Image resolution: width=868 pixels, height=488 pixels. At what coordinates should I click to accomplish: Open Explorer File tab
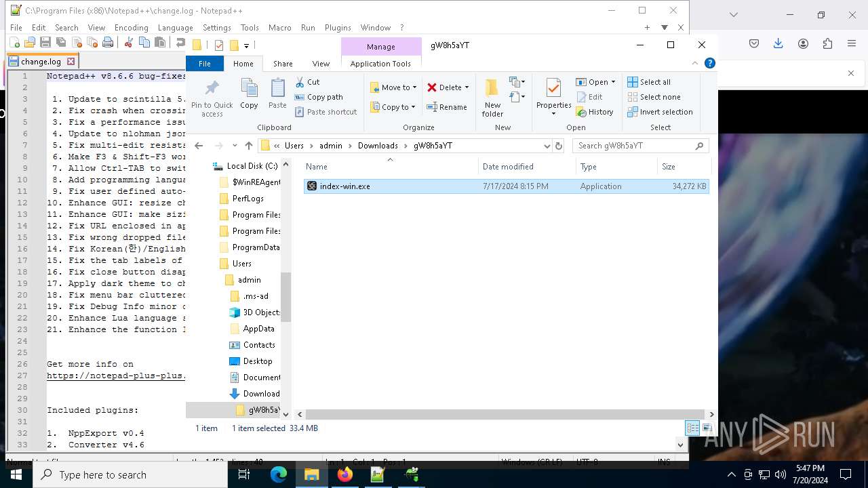(x=205, y=64)
